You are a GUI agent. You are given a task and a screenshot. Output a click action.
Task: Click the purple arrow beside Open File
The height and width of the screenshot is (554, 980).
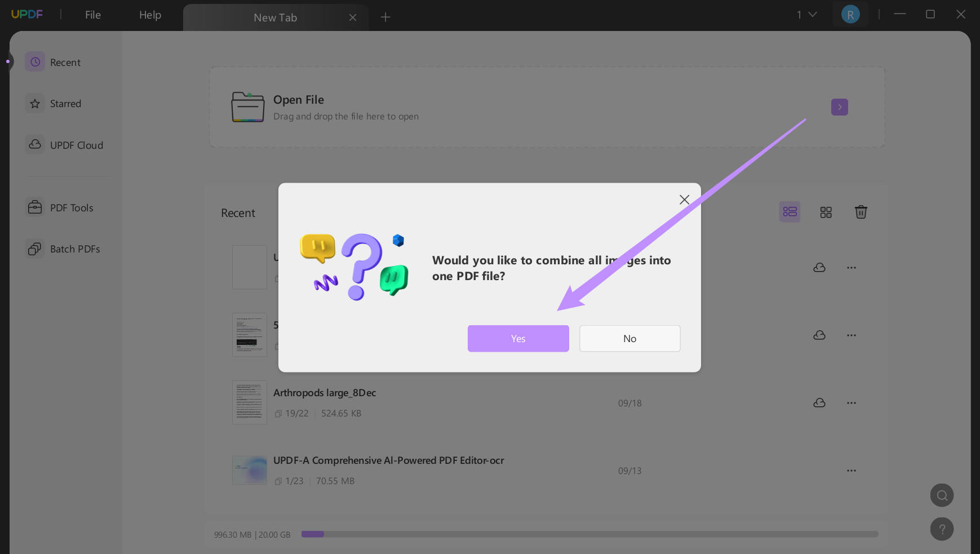pos(839,107)
